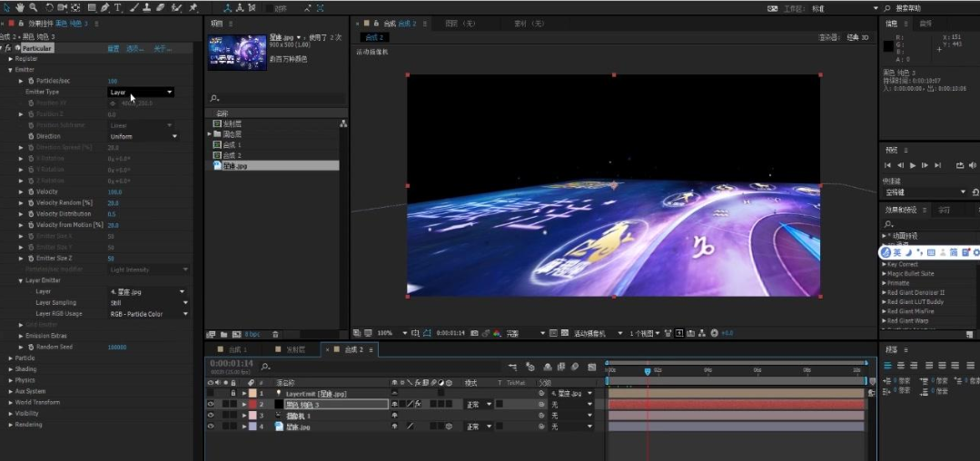The height and width of the screenshot is (461, 980).
Task: Select the Type tool
Action: pos(118,7)
